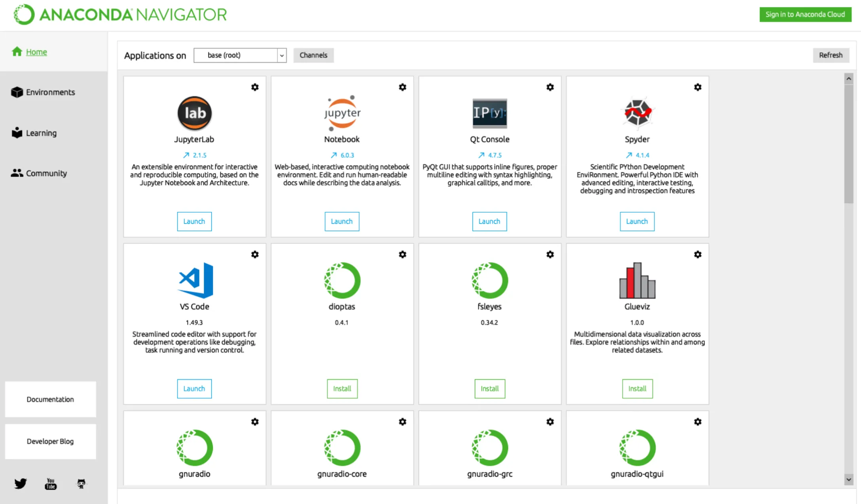
Task: Click fsleyes version 0.34.2 text
Action: [x=489, y=323]
